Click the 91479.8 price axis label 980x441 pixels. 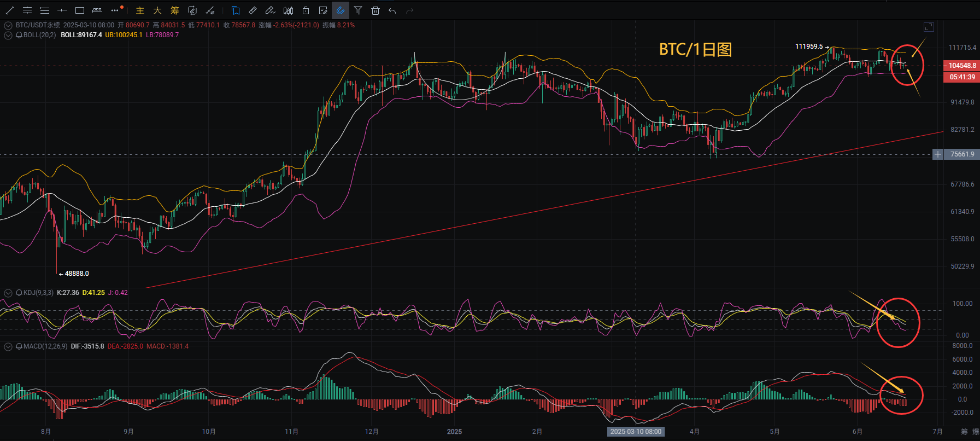click(962, 102)
